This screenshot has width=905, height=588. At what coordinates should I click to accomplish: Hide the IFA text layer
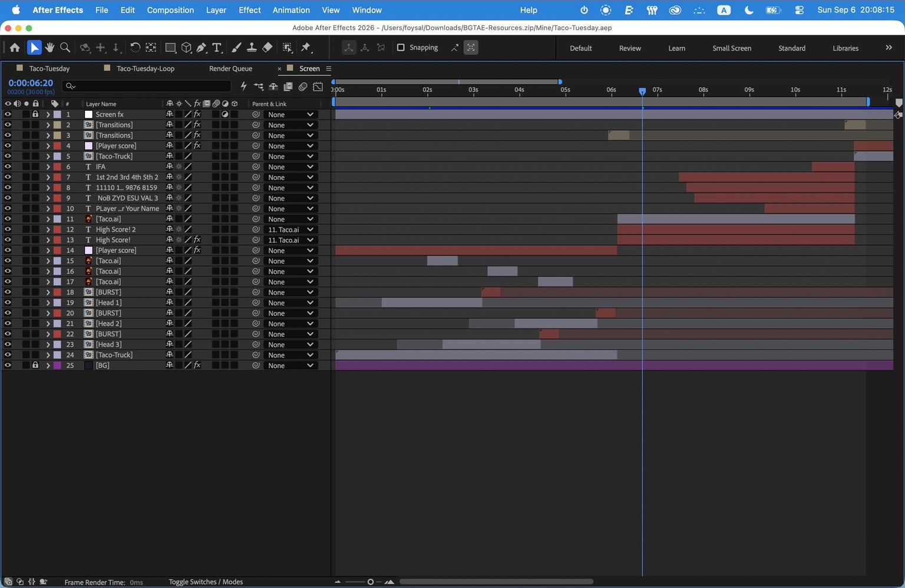(x=8, y=167)
